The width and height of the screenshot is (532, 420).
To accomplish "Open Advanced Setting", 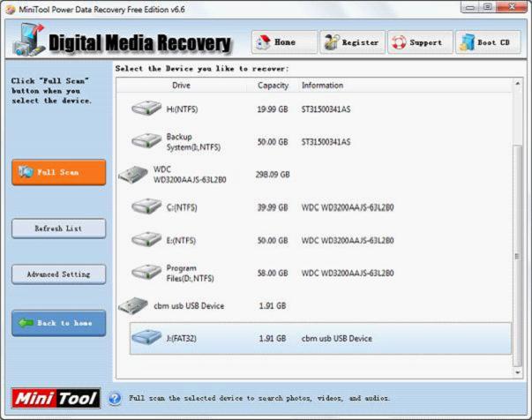I will pos(59,274).
